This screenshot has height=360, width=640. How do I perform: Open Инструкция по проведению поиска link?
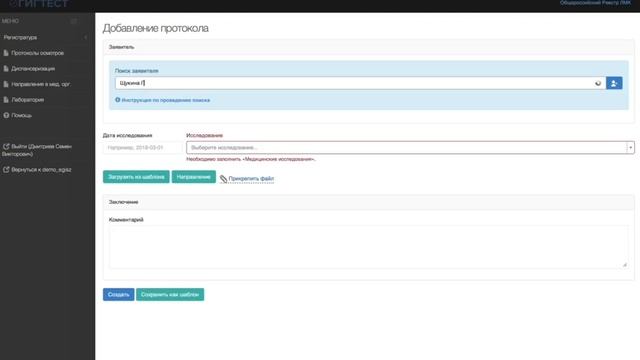pos(166,100)
